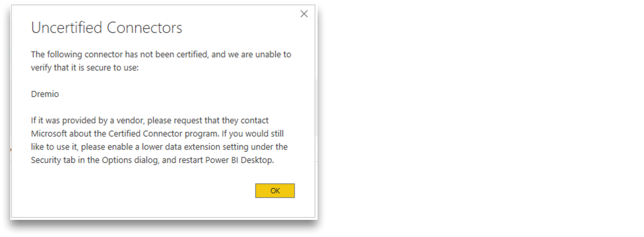
Task: Click the word "restart" in the message
Action: click(191, 160)
